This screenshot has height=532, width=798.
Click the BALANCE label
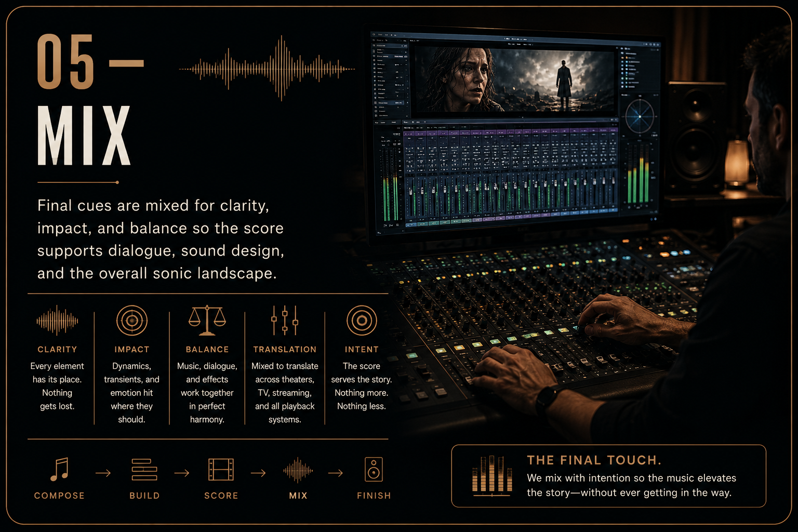point(207,350)
